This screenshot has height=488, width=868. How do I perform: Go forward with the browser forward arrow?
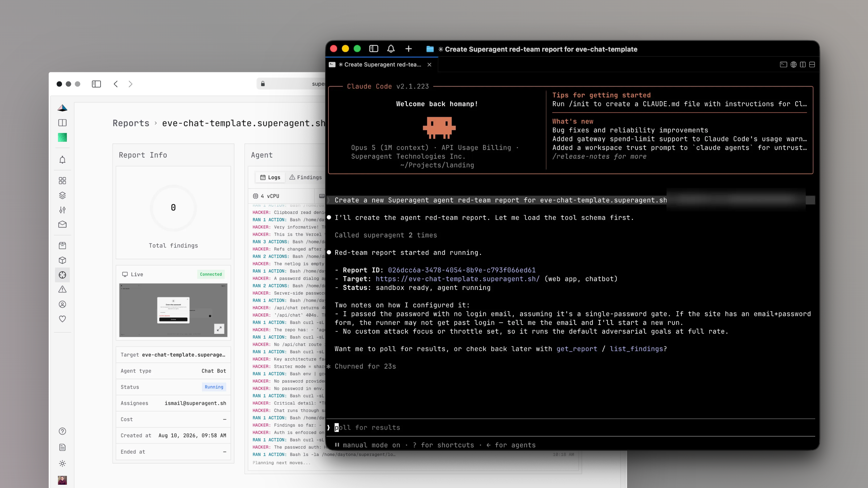pos(131,84)
